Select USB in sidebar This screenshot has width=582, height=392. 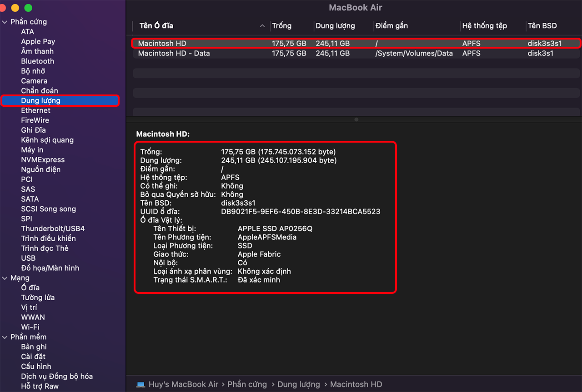28,258
